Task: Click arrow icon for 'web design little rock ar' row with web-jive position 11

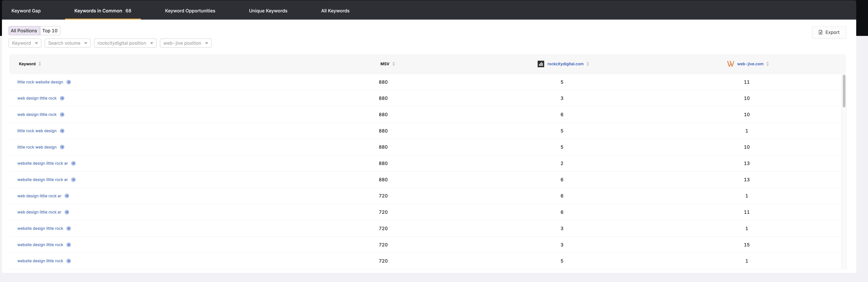Action: (x=67, y=212)
